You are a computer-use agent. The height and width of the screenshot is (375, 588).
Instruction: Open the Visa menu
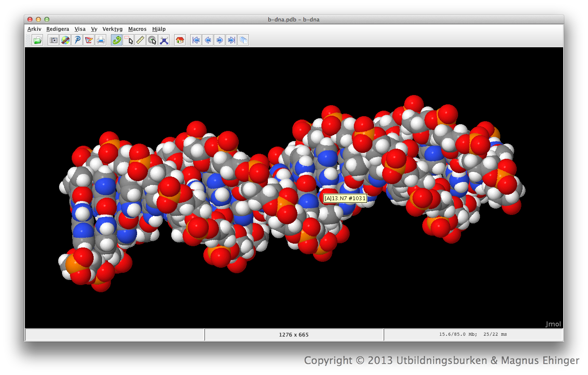(80, 29)
